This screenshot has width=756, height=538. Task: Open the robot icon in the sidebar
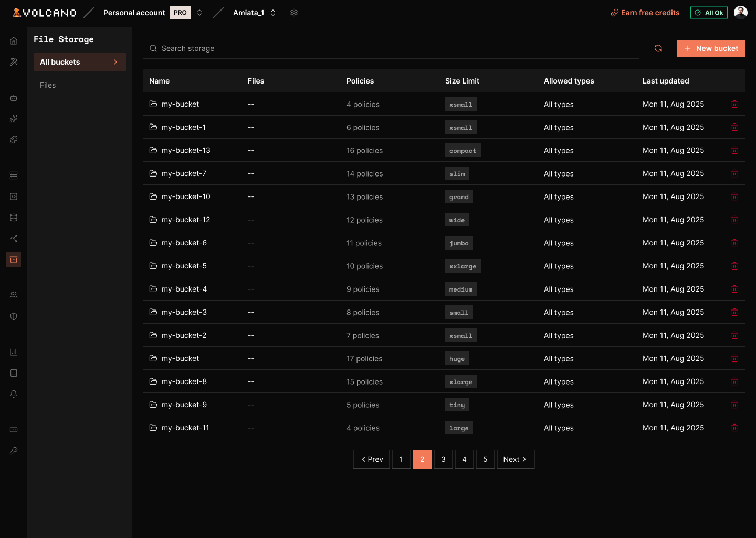coord(14,98)
